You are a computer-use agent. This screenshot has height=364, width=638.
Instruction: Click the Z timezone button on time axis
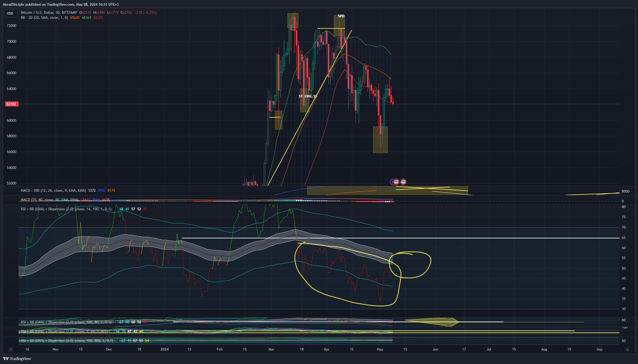(x=11, y=349)
